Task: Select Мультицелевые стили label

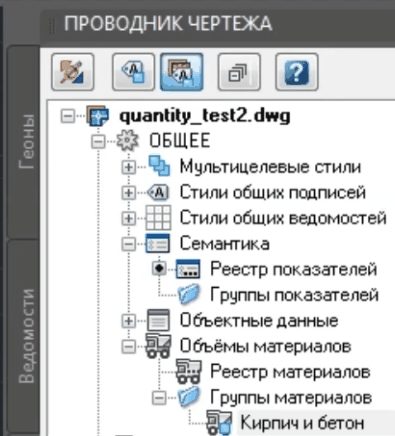Action: pos(270,166)
